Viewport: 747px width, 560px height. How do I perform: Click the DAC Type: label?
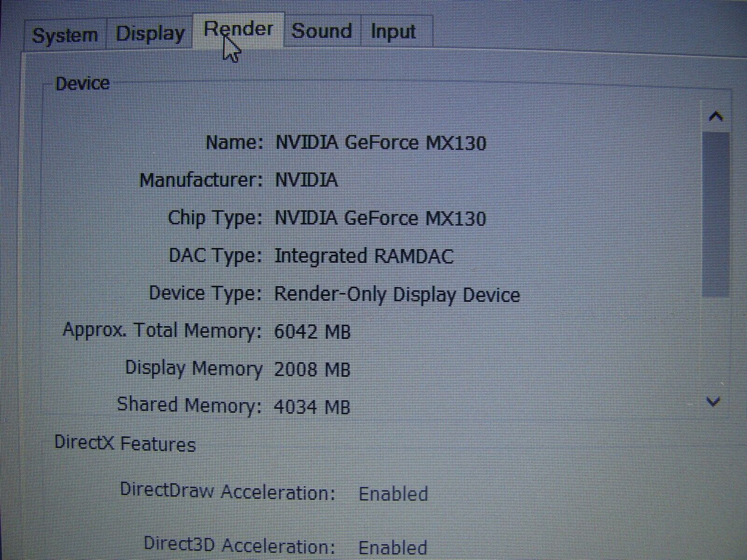216,255
